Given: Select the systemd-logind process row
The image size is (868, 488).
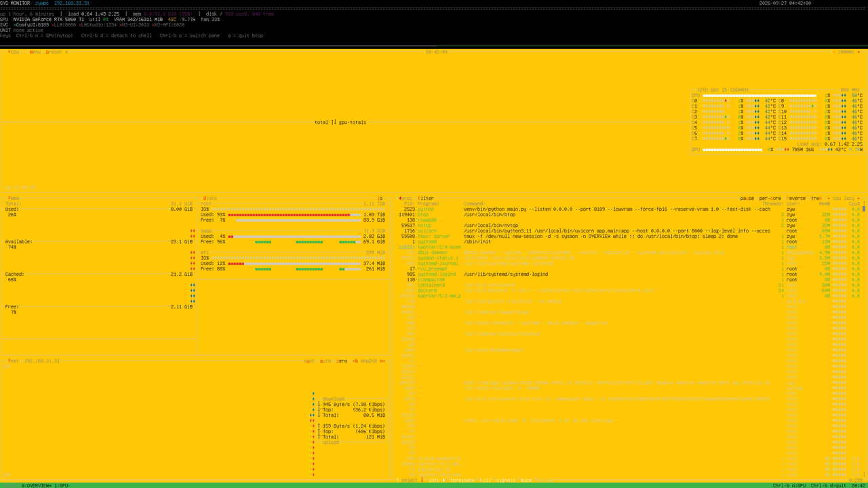Looking at the screenshot, I should click(631, 274).
